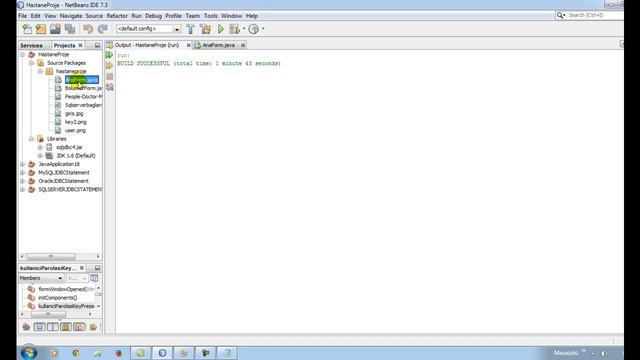Screen dimensions: 640x360
Task: Expand the JDK 1.6 (Default) node
Action: [40, 156]
